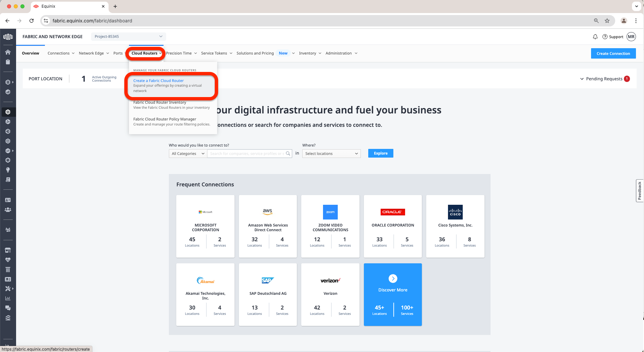Open the Support help icon
644x352 pixels.
[605, 37]
